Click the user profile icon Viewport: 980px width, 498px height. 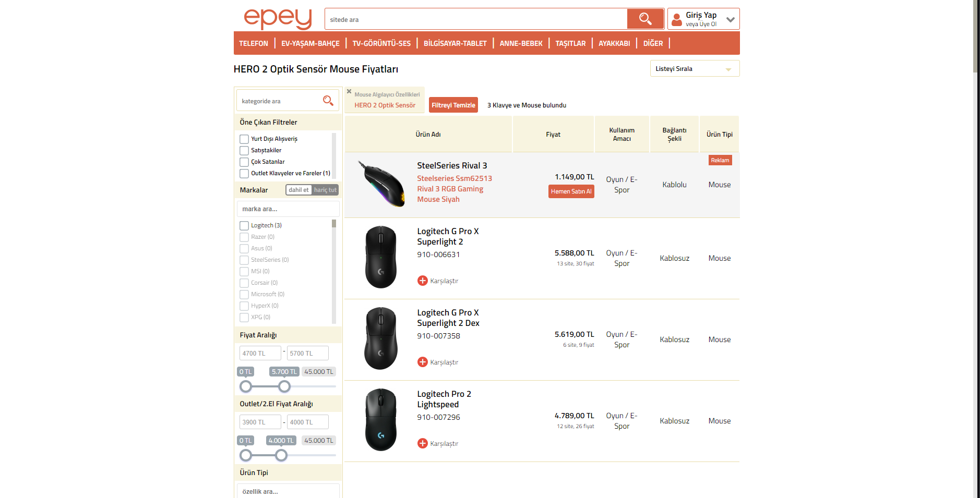tap(677, 19)
